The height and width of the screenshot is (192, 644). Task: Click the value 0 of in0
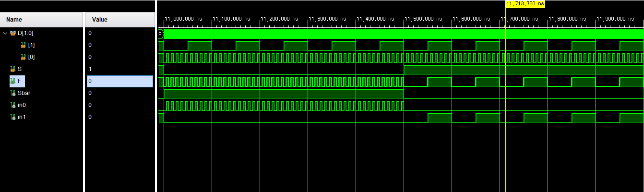(x=90, y=105)
